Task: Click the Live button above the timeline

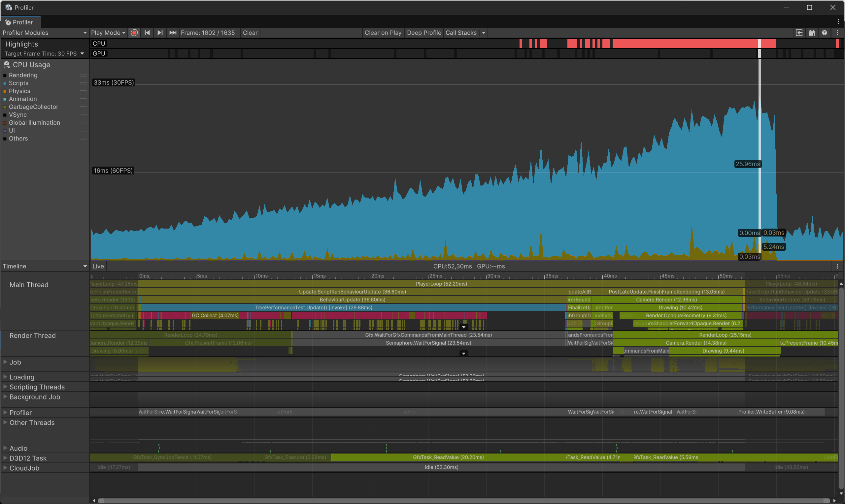Action: 98,266
